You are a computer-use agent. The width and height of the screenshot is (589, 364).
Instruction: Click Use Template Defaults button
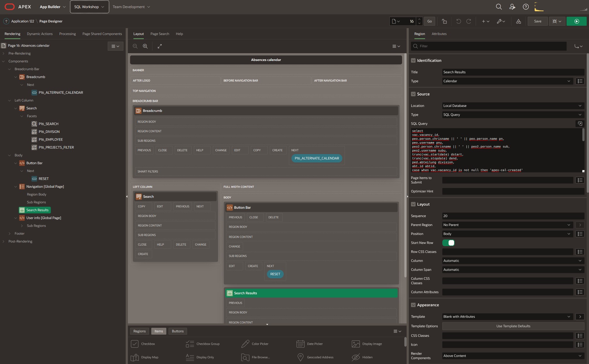coord(513,326)
